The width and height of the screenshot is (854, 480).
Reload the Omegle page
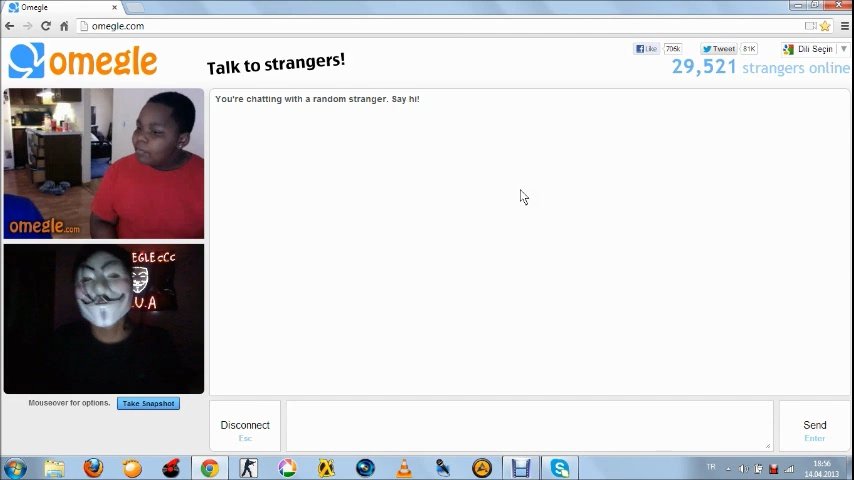[46, 26]
